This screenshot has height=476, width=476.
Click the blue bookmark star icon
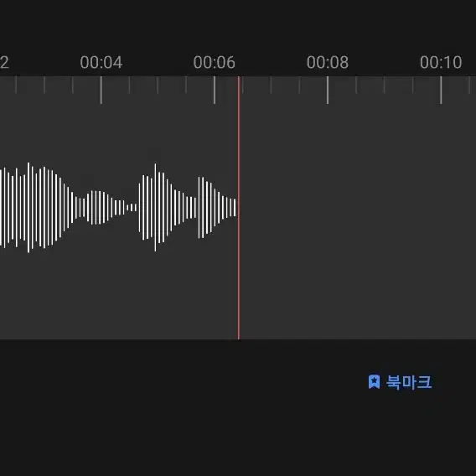click(x=374, y=381)
